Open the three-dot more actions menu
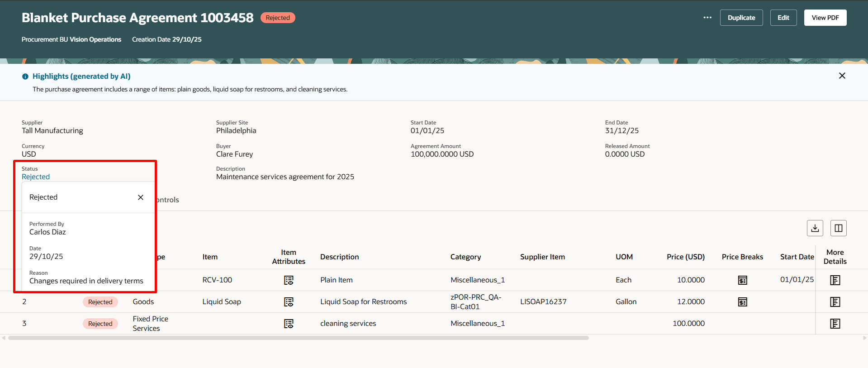 (707, 18)
